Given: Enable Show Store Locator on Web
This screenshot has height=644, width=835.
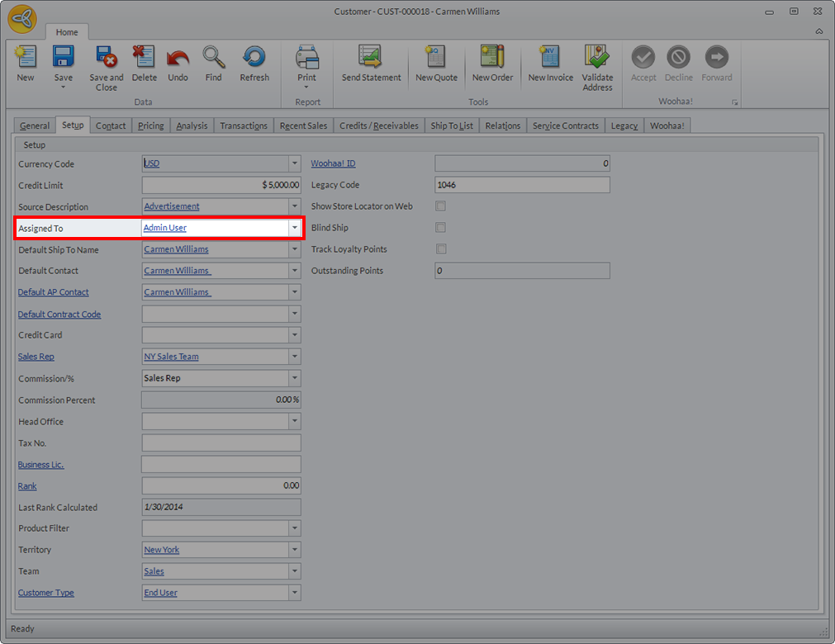Looking at the screenshot, I should (x=440, y=206).
